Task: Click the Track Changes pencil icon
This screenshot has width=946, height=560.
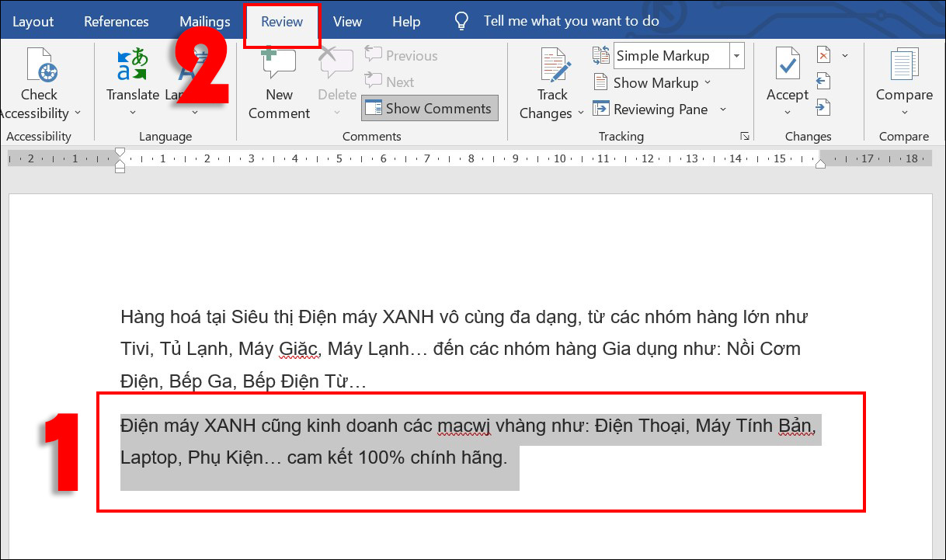Action: point(555,65)
